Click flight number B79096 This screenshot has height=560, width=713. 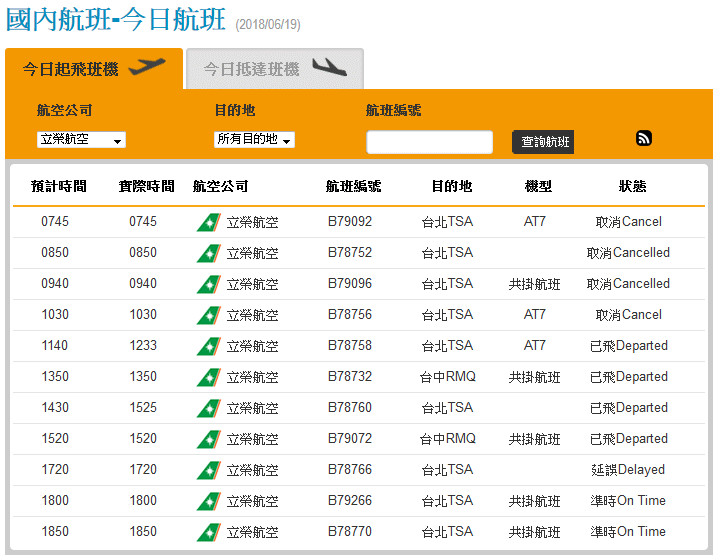tap(350, 283)
